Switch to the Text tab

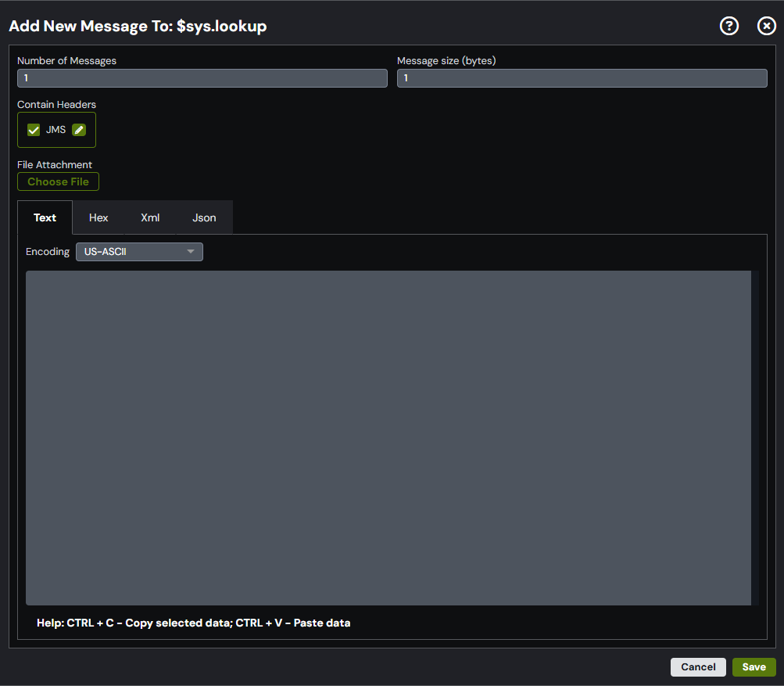pos(45,217)
